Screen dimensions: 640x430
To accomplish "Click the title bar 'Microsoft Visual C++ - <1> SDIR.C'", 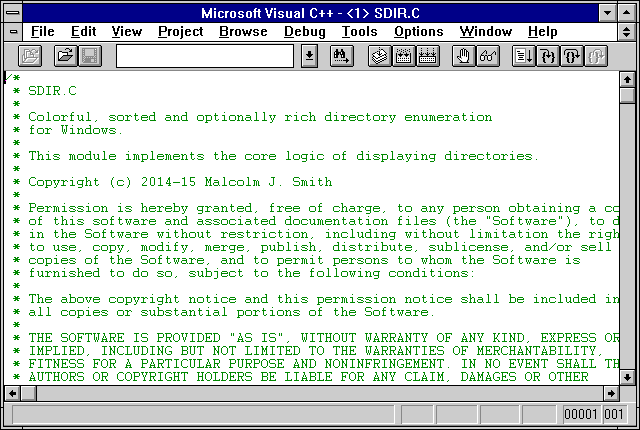I will (310, 13).
